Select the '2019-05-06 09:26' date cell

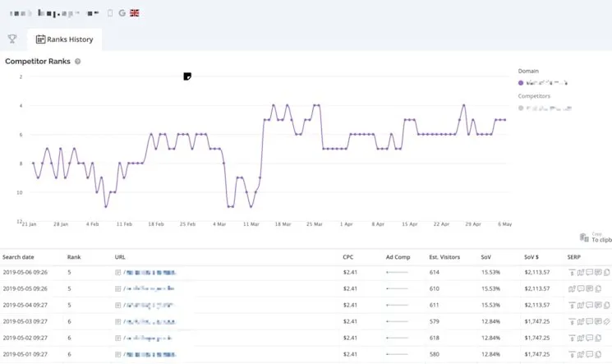pos(25,272)
